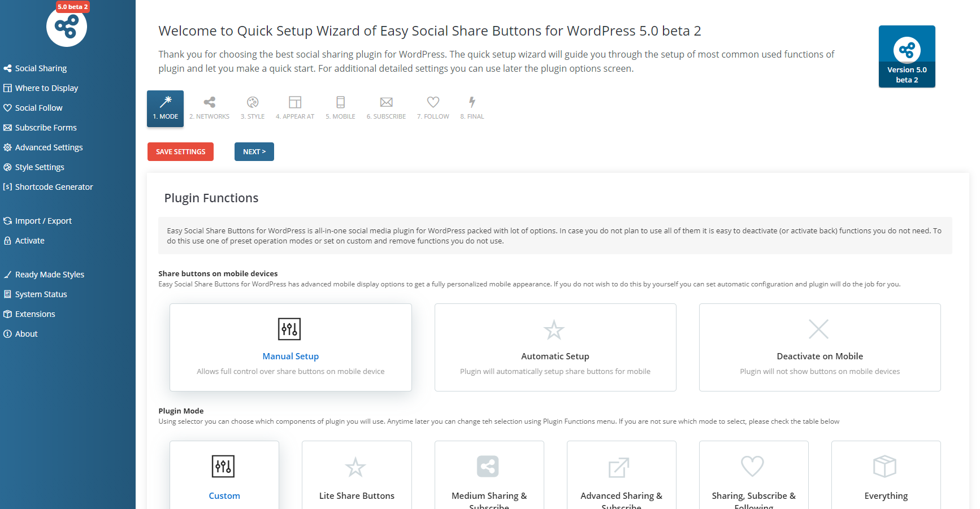Open the Where to Display menu
This screenshot has width=980, height=509.
coord(46,88)
